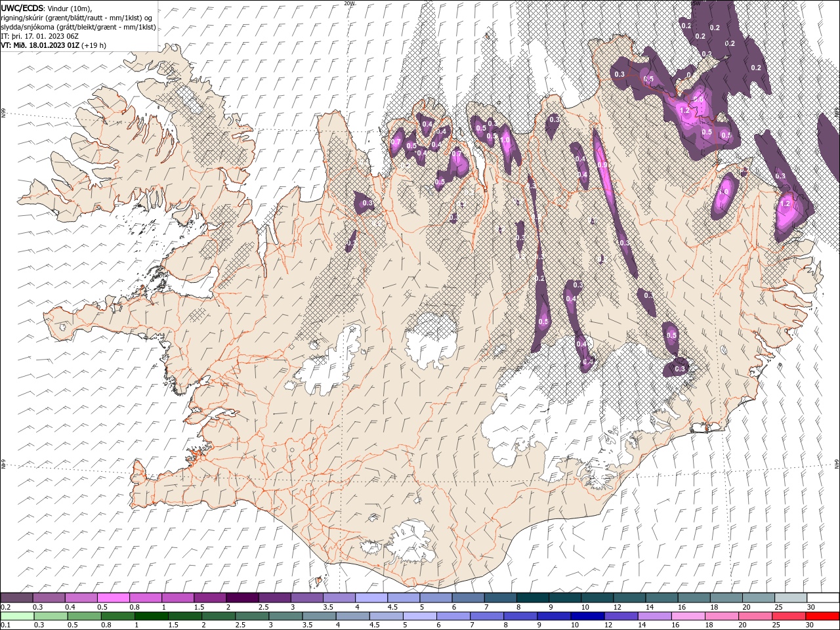The width and height of the screenshot is (840, 630).
Task: Select the darkest green 1–1.5 swatch in lower legend row
Action: tap(152, 616)
